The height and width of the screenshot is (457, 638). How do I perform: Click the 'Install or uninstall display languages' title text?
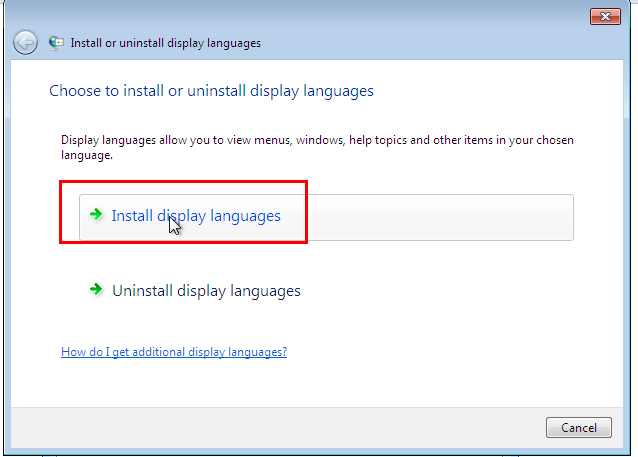tap(166, 43)
